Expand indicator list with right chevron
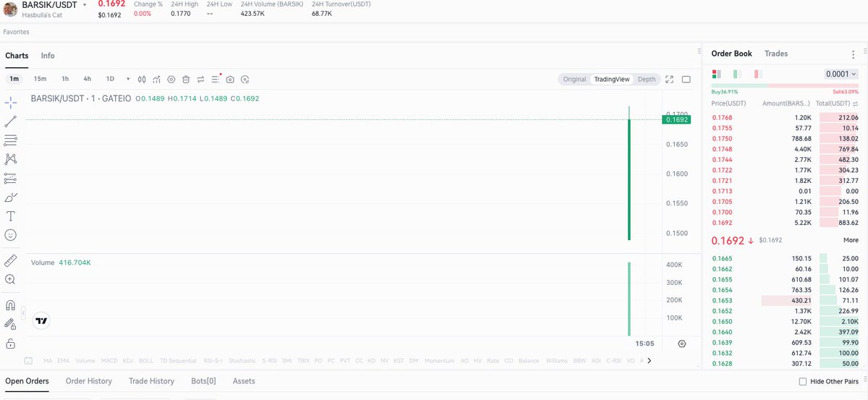This screenshot has height=400, width=868. pyautogui.click(x=650, y=360)
